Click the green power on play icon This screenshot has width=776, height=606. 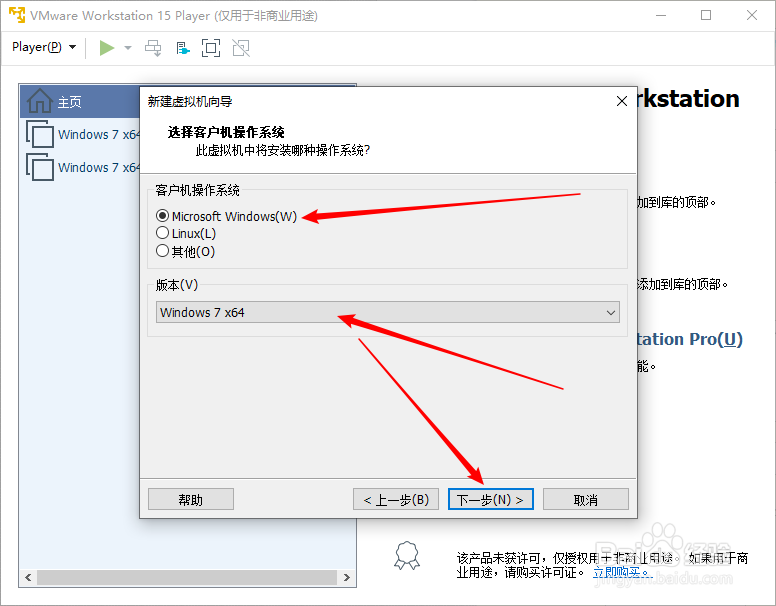tap(106, 48)
